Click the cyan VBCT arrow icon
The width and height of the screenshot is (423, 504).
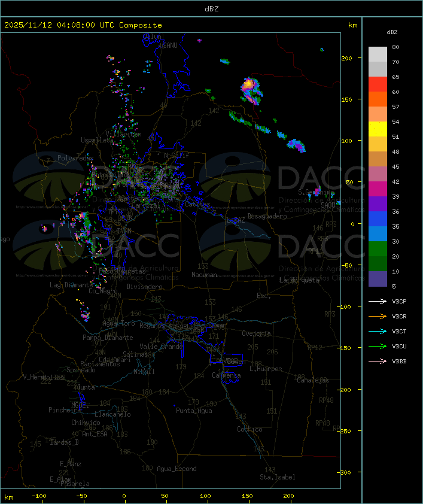pyautogui.click(x=378, y=331)
